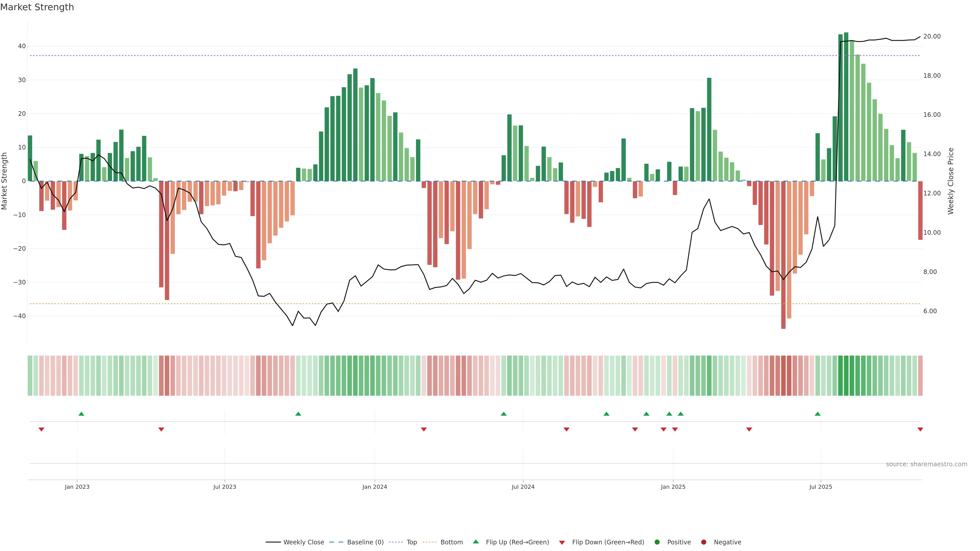Click flip-up triangle near Jan 2023
The image size is (980, 551).
click(81, 414)
